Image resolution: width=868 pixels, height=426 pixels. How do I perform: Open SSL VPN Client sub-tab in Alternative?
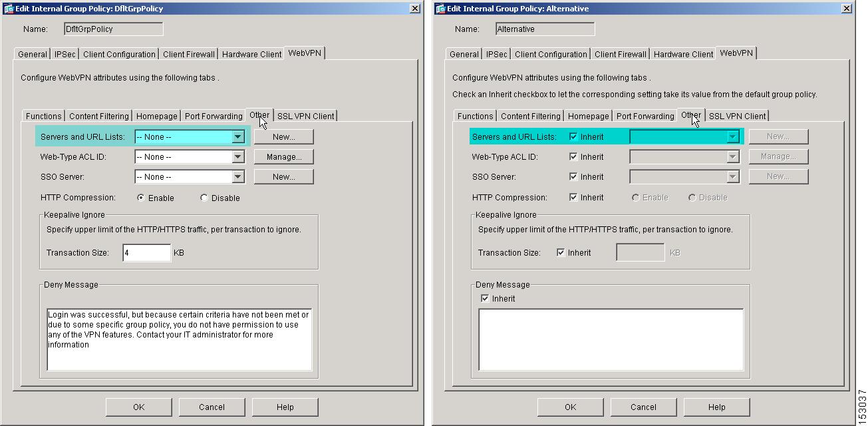click(737, 116)
